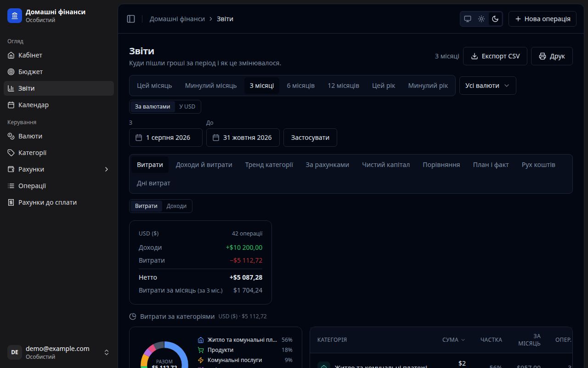588x368 pixels.
Task: Click the cart icon next to Продукти
Action: click(x=201, y=350)
